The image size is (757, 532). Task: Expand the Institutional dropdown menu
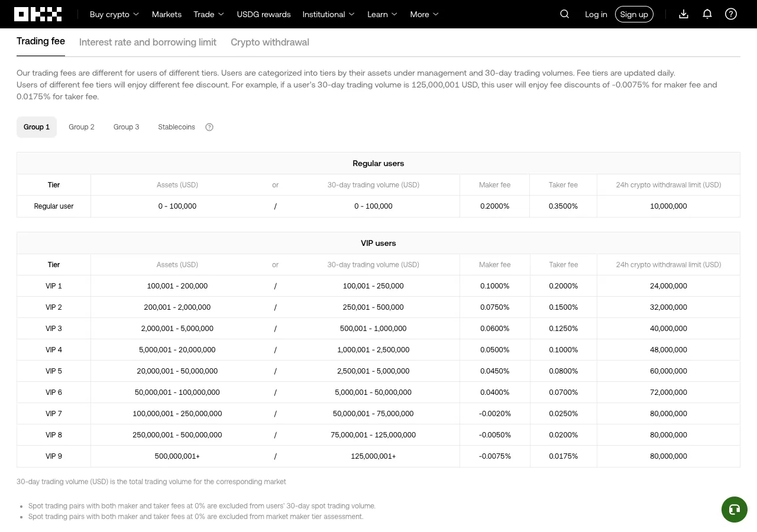328,14
